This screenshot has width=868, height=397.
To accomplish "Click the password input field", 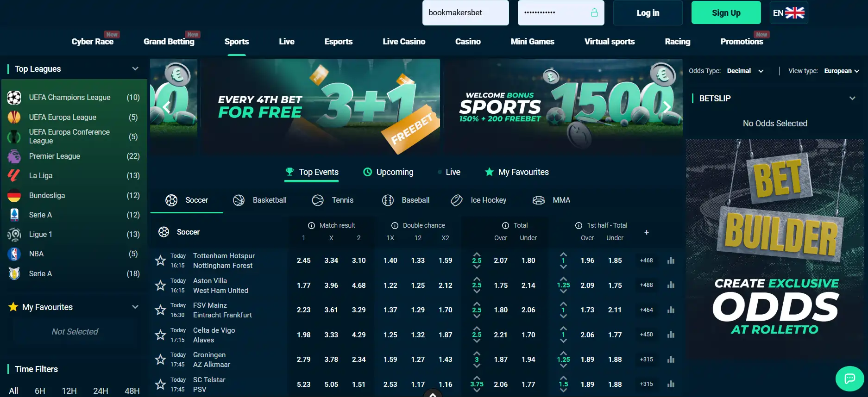I will pos(561,12).
